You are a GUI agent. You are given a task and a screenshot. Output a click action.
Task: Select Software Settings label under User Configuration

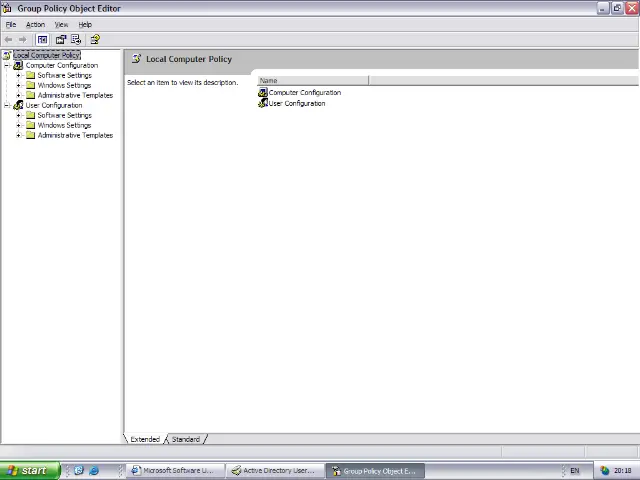click(x=64, y=115)
